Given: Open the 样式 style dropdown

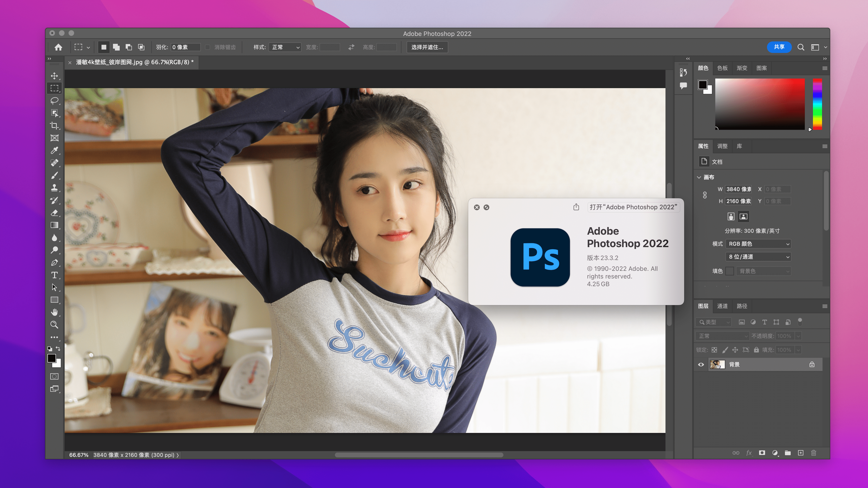Looking at the screenshot, I should 285,47.
